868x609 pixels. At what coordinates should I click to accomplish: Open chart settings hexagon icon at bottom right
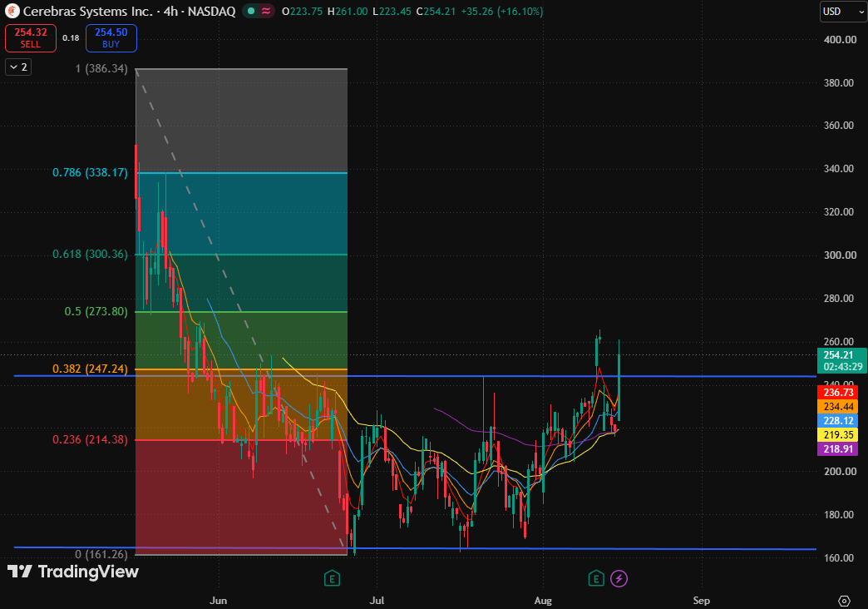pyautogui.click(x=844, y=601)
